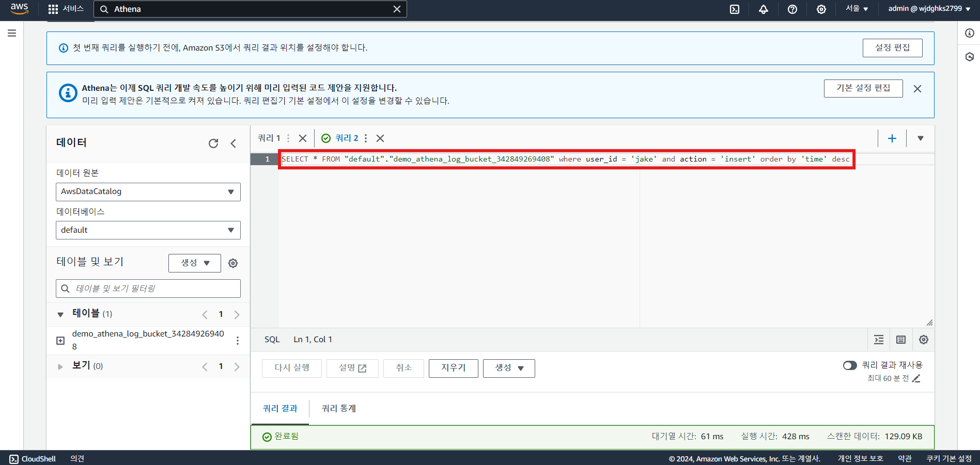Click the format query icon
This screenshot has height=465, width=980.
(879, 340)
